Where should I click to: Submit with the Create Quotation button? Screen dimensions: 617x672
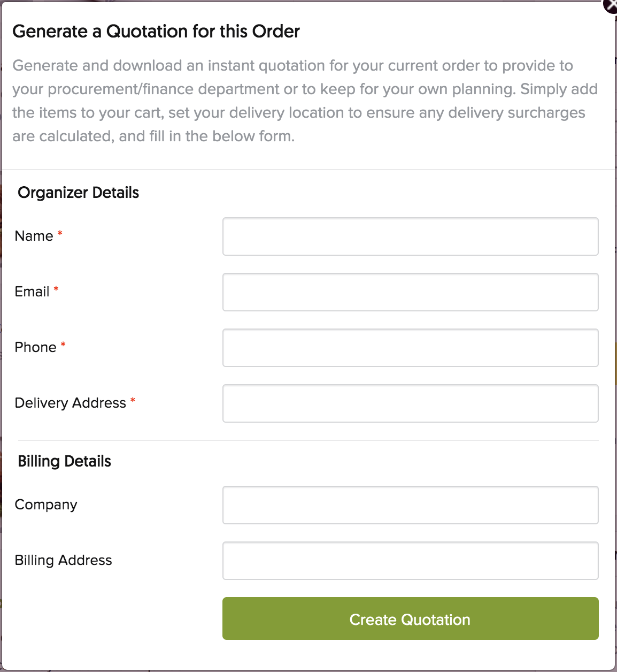pyautogui.click(x=410, y=618)
